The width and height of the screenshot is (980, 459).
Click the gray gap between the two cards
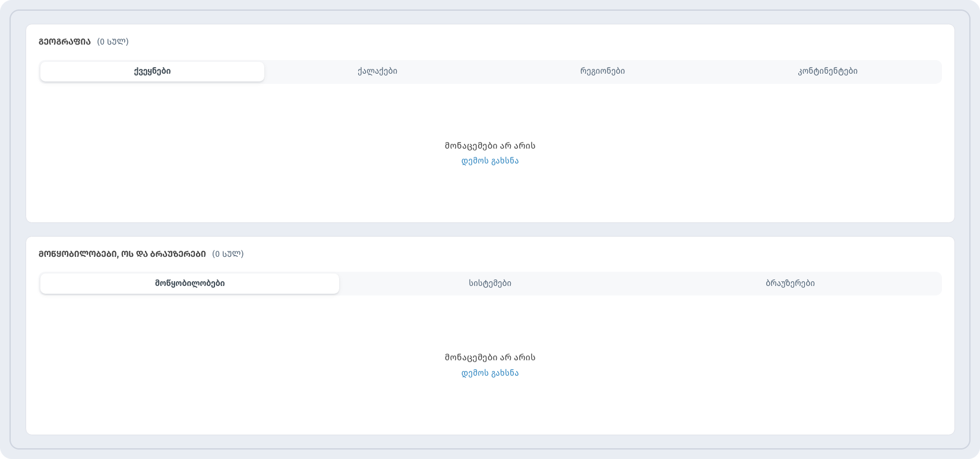(490, 229)
